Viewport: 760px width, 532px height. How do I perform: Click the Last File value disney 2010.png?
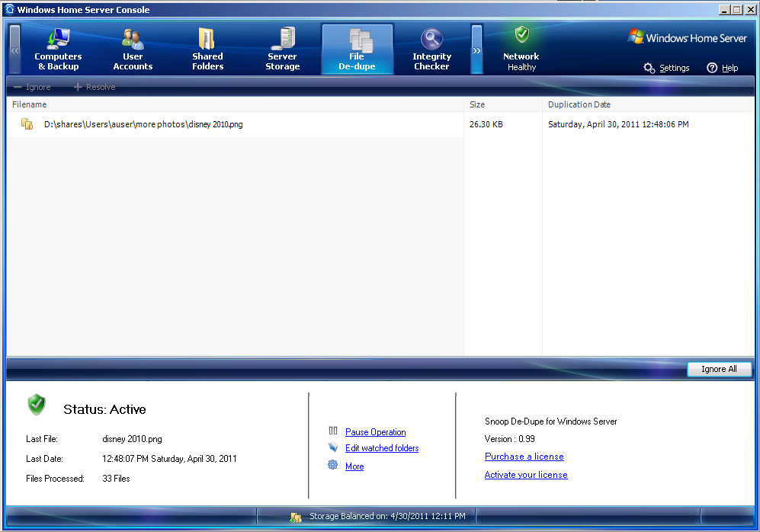(x=132, y=439)
